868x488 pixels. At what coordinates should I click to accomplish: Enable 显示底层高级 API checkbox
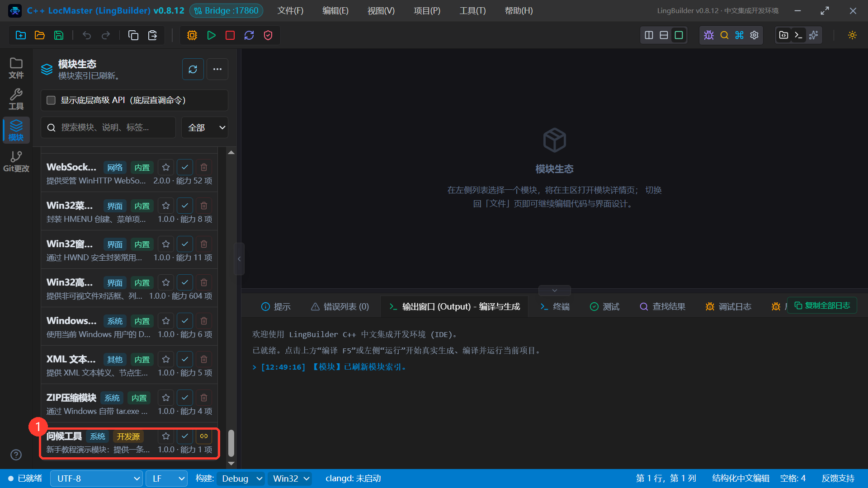coord(51,100)
